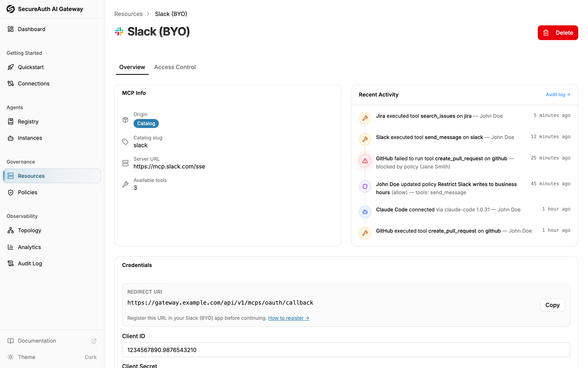
Task: Click the catalog slug value slack
Action: click(x=140, y=145)
